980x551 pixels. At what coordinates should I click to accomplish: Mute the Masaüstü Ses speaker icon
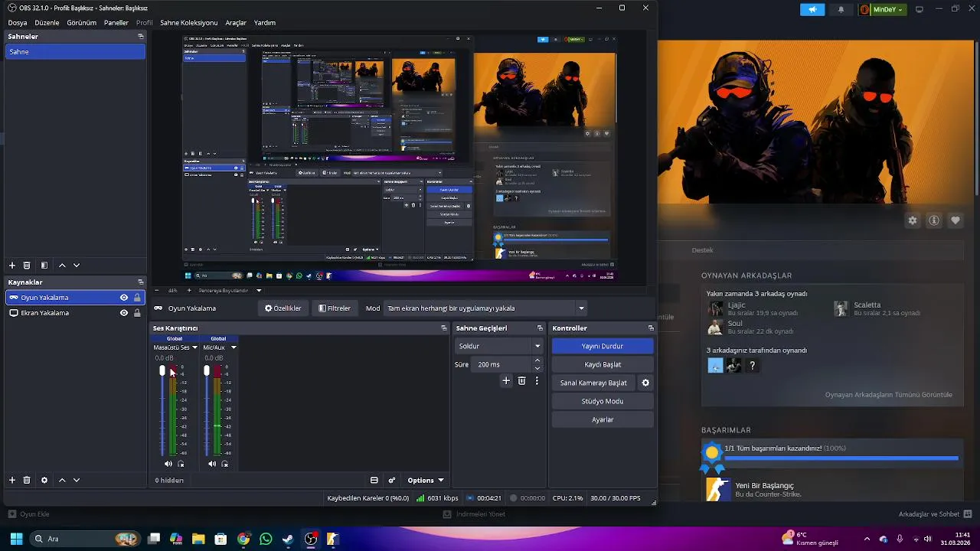tap(168, 464)
